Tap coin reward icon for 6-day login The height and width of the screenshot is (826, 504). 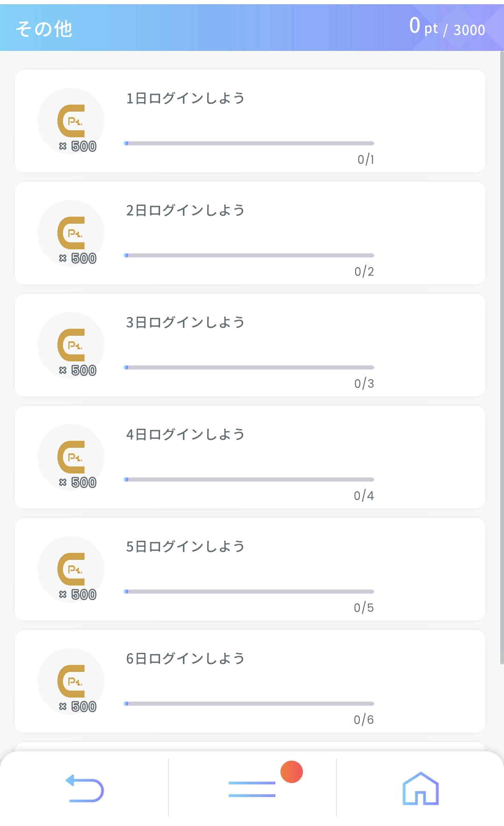(71, 682)
